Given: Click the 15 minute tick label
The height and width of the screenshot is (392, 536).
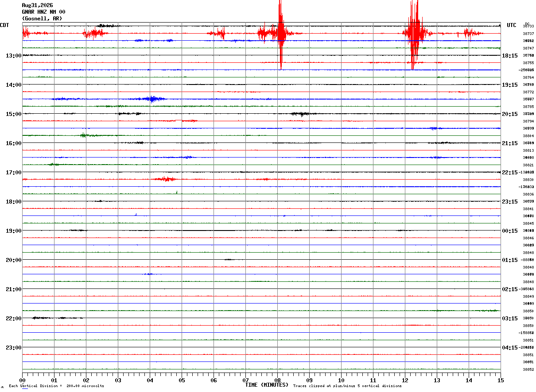Looking at the screenshot, I should click(x=501, y=380).
